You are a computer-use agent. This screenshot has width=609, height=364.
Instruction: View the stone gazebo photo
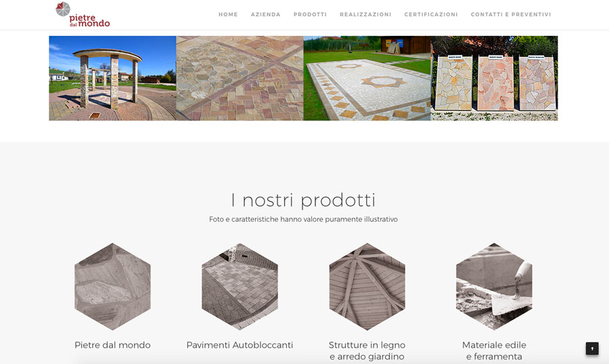(x=112, y=78)
